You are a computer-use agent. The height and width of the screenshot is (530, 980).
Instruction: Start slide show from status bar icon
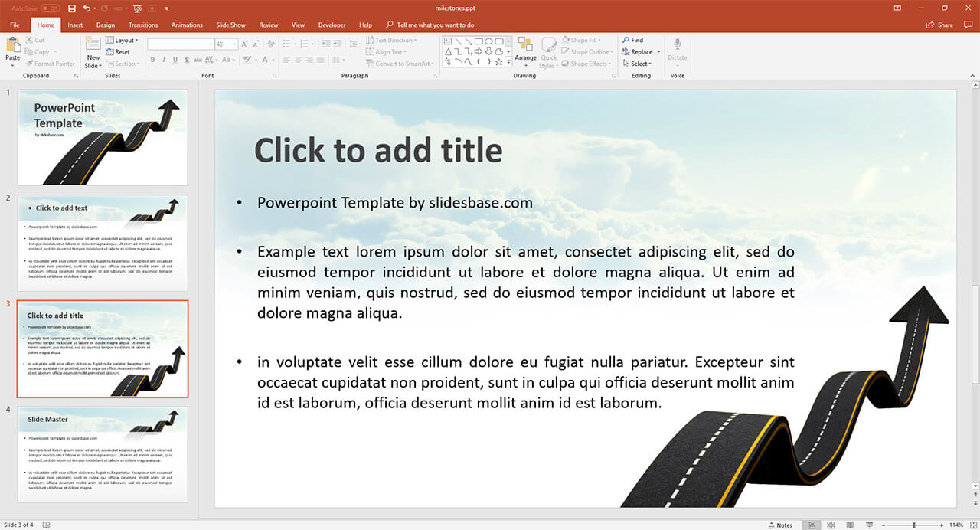tap(868, 525)
